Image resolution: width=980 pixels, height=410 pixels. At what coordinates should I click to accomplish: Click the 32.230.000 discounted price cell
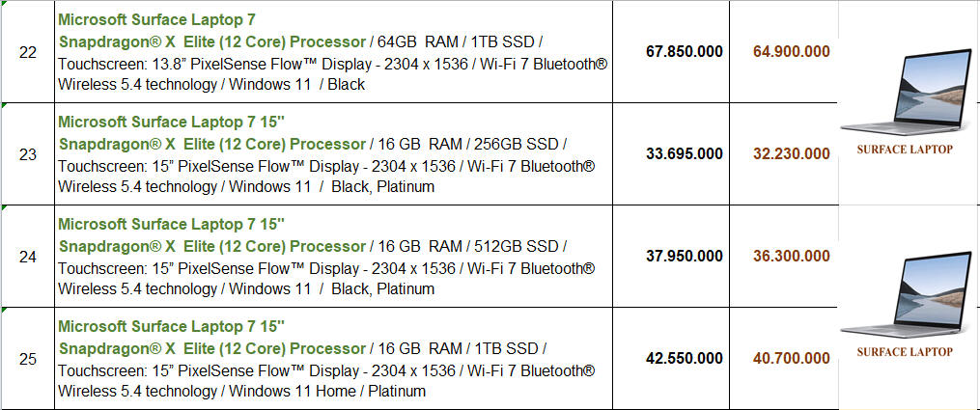coord(784,154)
